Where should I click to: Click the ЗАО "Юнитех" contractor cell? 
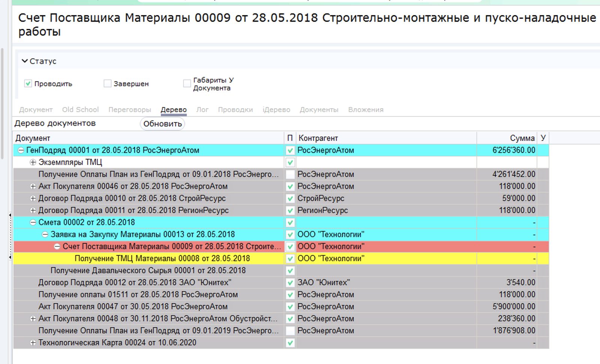pos(386,282)
